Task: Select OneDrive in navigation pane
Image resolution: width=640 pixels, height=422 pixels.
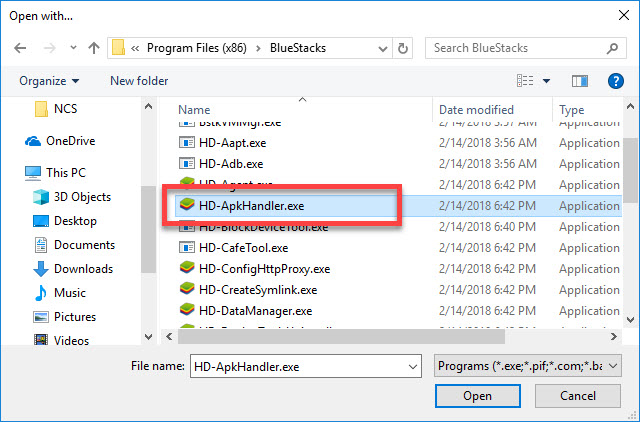Action: [60, 141]
